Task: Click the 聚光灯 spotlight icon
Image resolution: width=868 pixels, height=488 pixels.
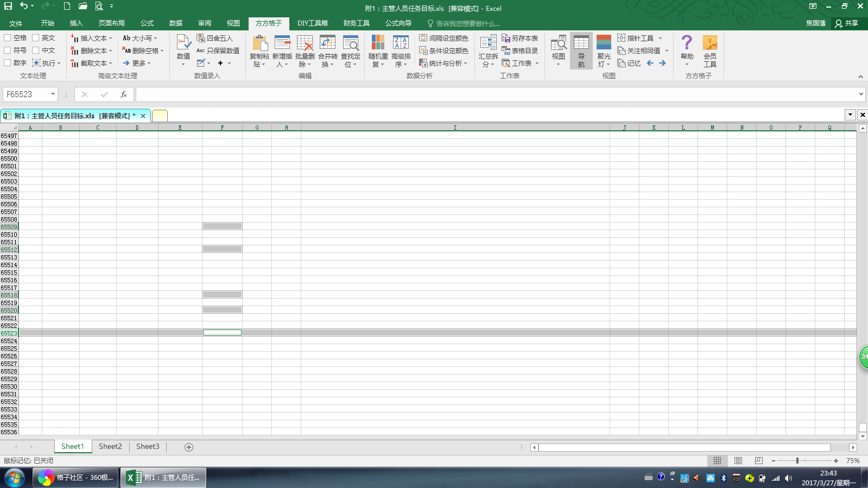Action: 604,43
